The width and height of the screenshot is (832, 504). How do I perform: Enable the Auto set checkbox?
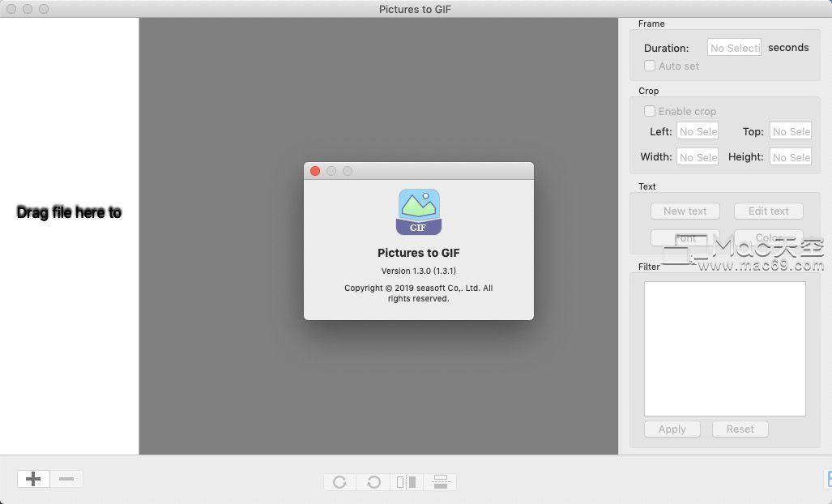650,66
